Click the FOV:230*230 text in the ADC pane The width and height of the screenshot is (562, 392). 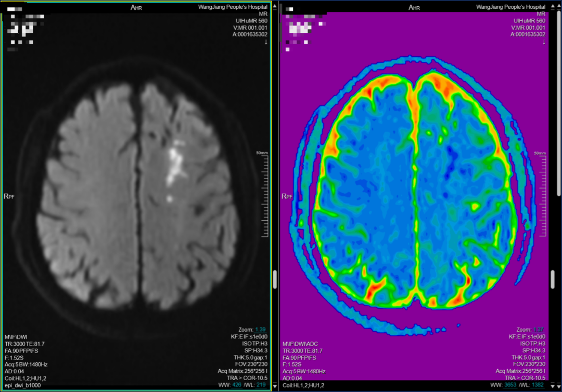coord(529,364)
